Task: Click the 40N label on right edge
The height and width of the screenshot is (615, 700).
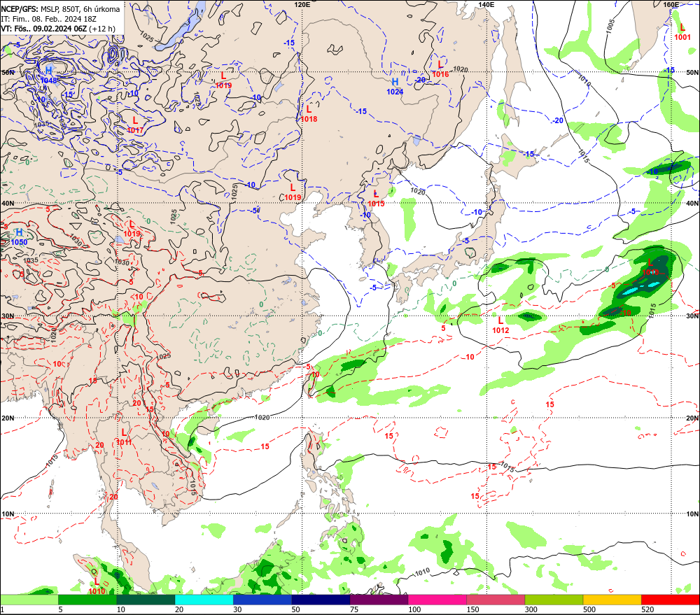Action: coord(692,203)
